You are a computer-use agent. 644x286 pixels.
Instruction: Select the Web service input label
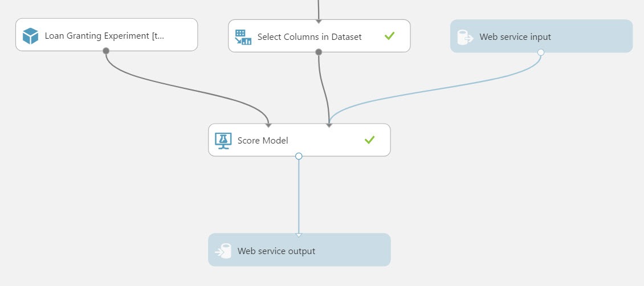coord(515,37)
